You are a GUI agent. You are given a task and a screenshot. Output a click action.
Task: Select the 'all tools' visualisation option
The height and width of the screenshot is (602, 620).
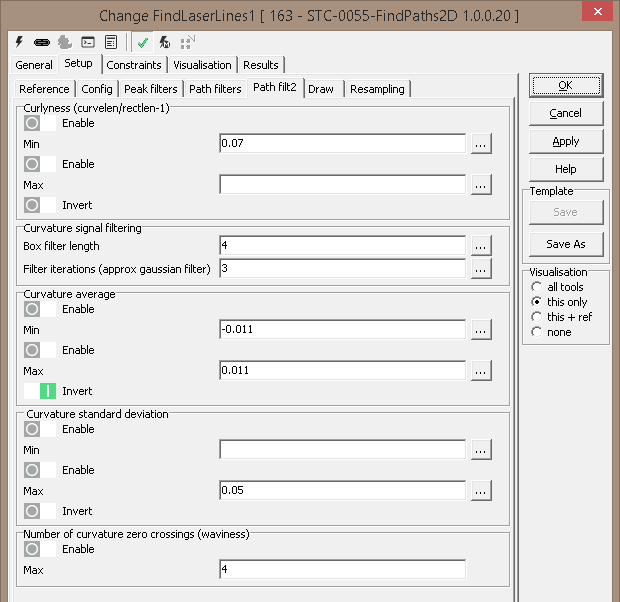(537, 287)
